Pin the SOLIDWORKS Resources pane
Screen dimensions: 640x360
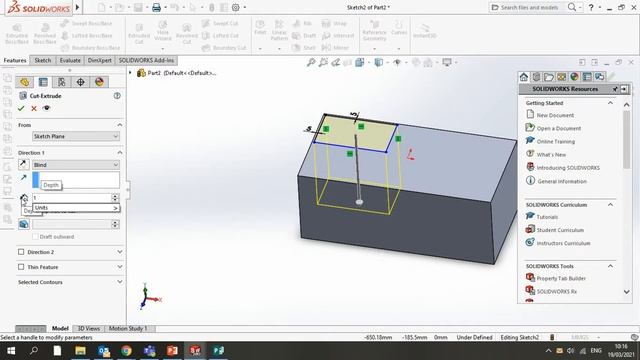[615, 89]
